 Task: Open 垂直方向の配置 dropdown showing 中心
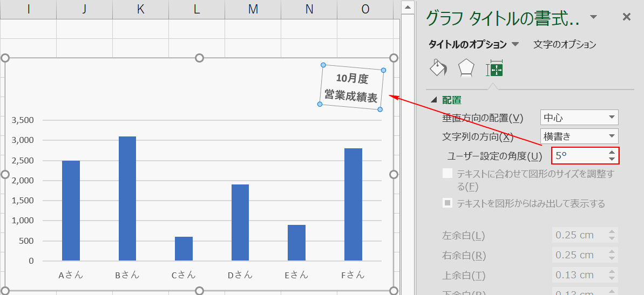(579, 118)
